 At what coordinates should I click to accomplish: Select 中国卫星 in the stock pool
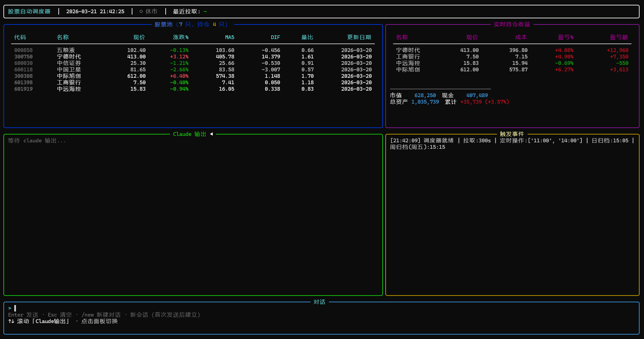pyautogui.click(x=69, y=70)
